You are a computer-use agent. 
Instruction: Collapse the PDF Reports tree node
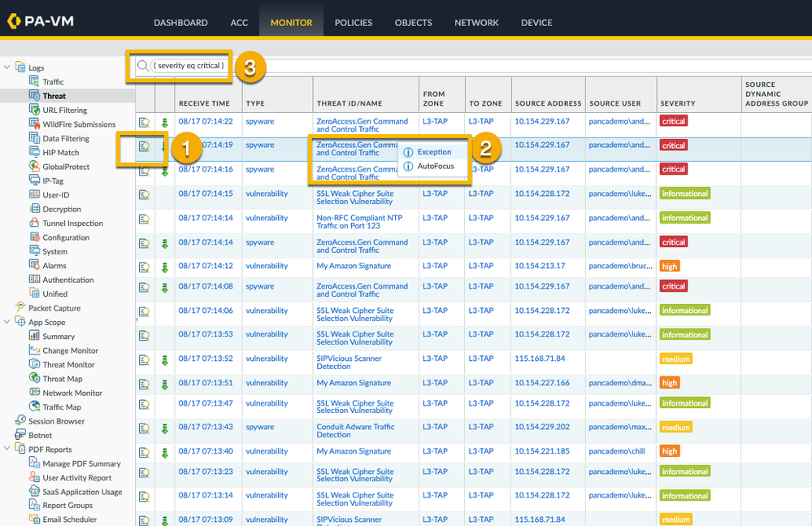7,450
